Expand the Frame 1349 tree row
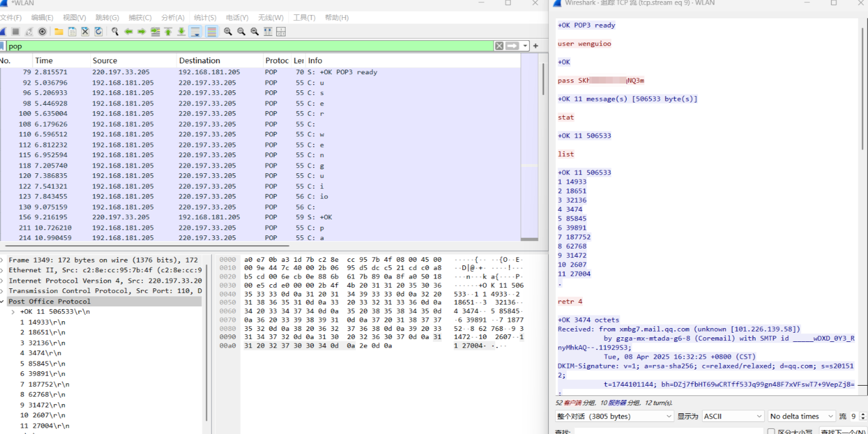Screen dimensions: 868x434 coord(2,260)
